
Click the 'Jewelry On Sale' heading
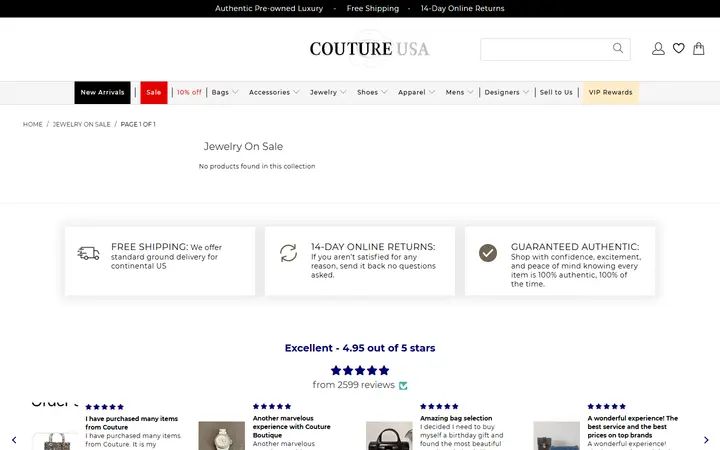tap(243, 146)
